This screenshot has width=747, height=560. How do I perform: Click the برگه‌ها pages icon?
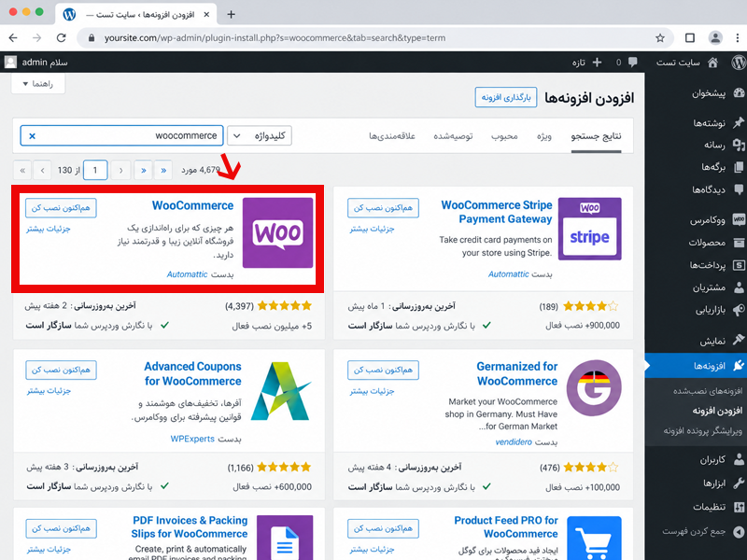pyautogui.click(x=739, y=167)
